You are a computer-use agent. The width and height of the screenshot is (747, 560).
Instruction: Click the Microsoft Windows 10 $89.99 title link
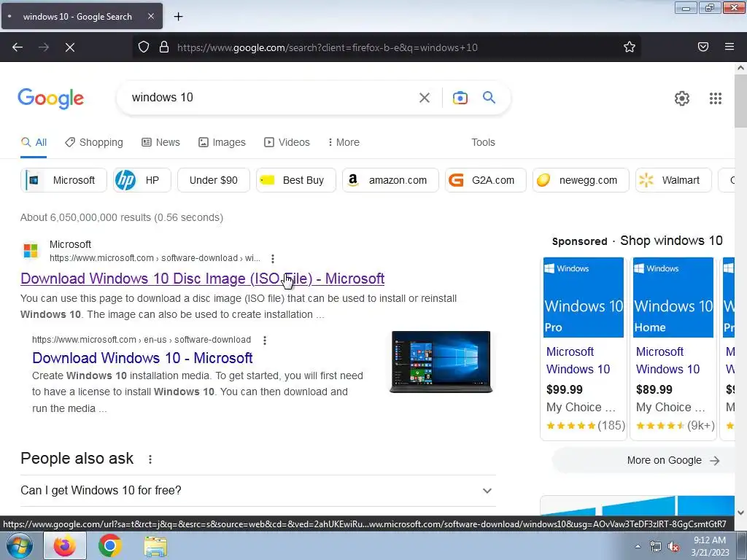[667, 360]
